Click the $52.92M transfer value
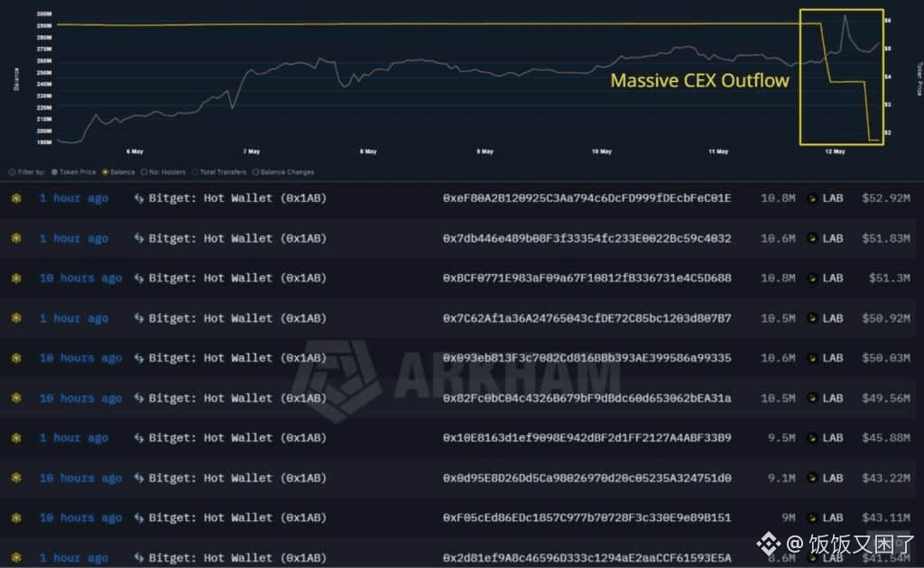 (886, 198)
